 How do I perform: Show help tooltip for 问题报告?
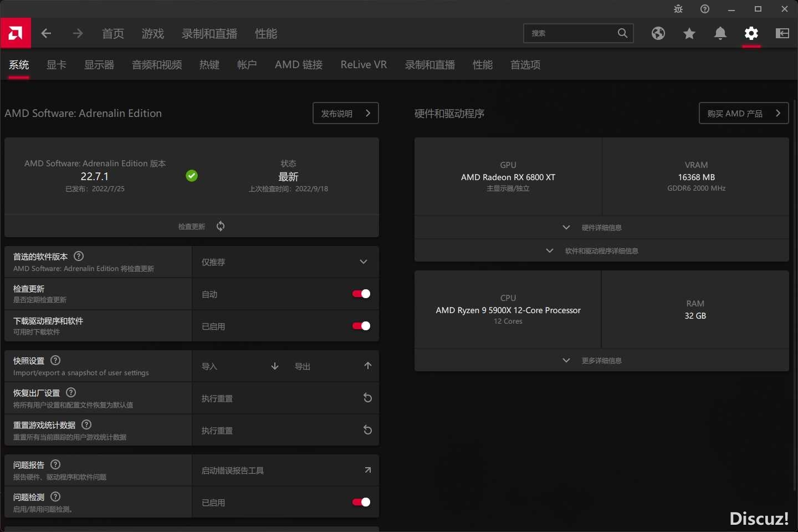tap(55, 464)
